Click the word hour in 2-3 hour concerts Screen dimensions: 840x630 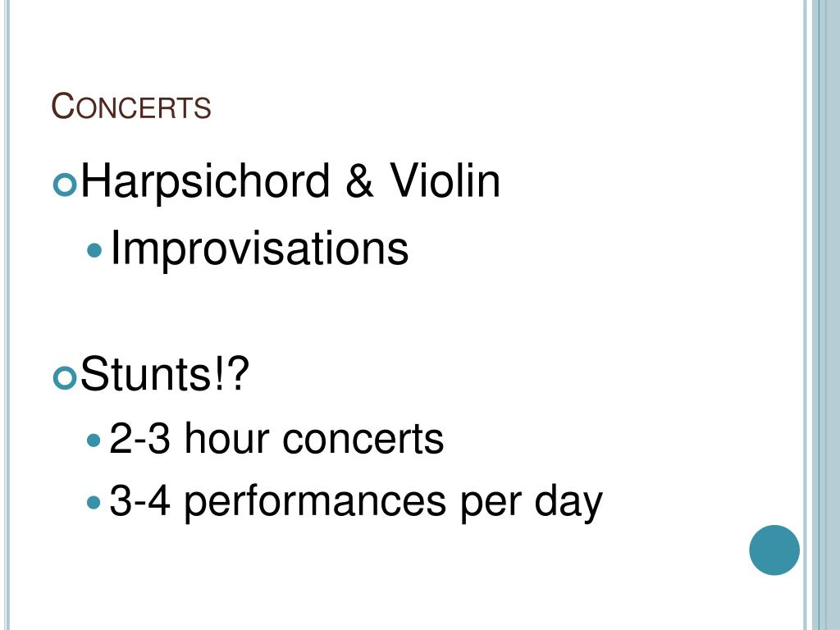click(x=227, y=438)
